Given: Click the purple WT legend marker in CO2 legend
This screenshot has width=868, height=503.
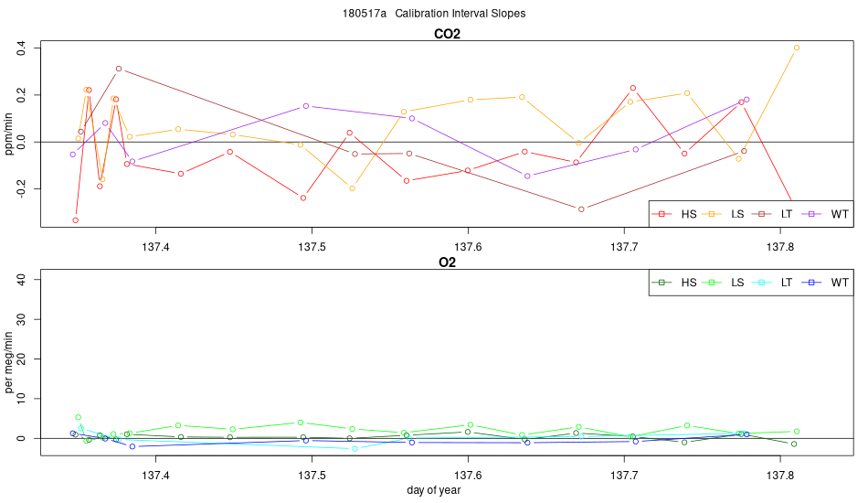Looking at the screenshot, I should [x=811, y=214].
